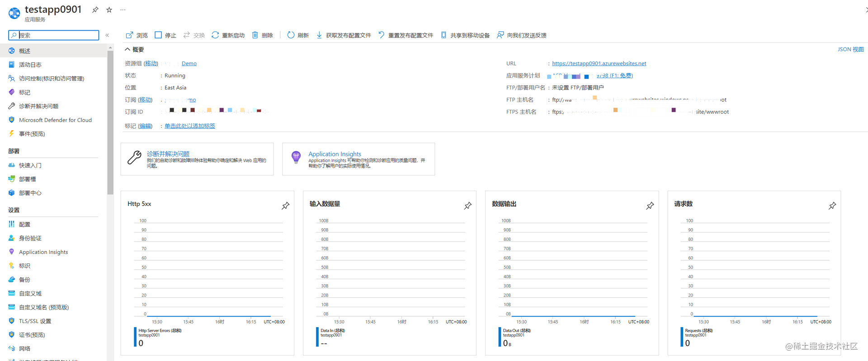Open the more options ellipsis by title
The image size is (868, 361).
[123, 9]
